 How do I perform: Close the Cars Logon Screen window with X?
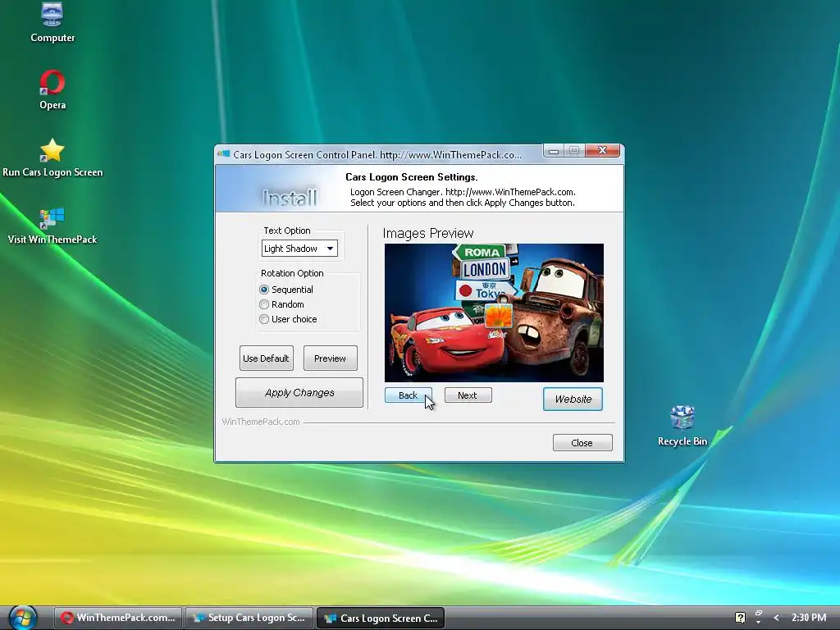tap(602, 151)
